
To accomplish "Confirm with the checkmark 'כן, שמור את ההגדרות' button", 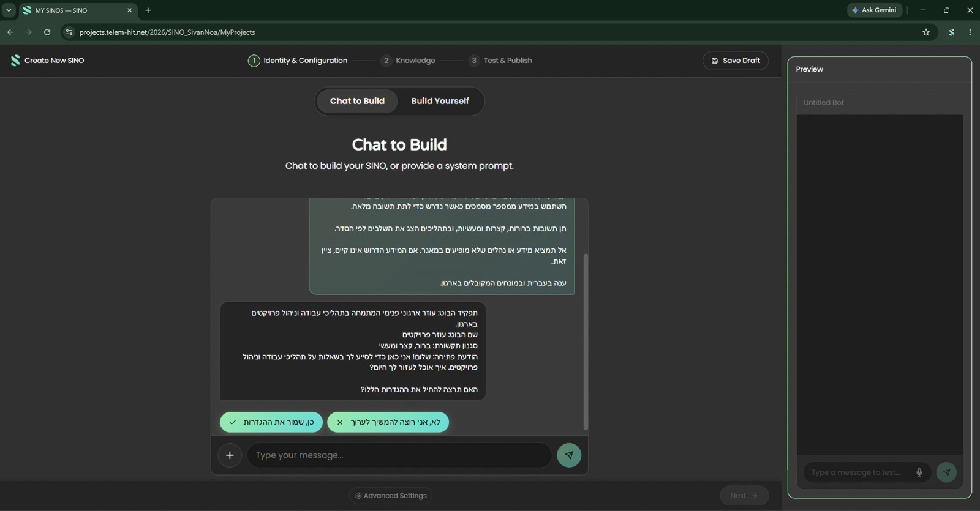I will click(x=271, y=422).
